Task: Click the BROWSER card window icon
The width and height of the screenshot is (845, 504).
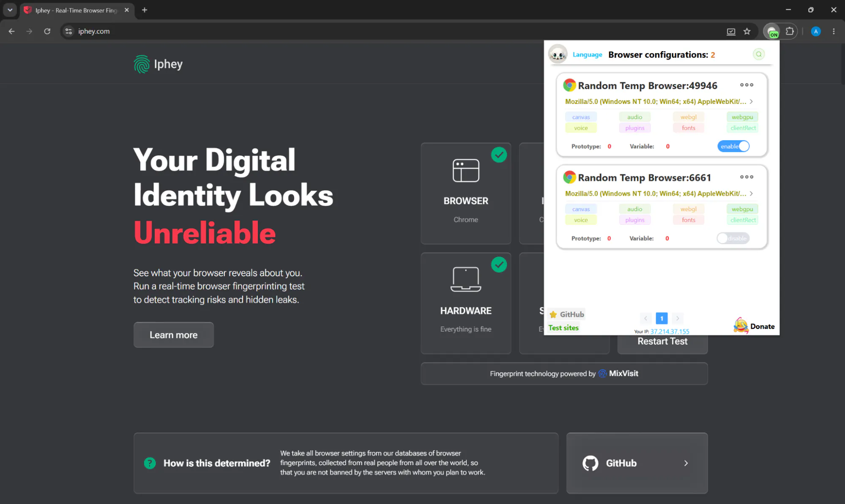Action: click(466, 171)
